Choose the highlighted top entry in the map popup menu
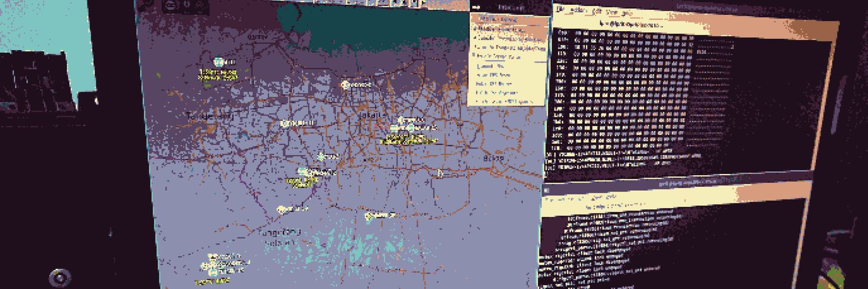This screenshot has height=289, width=868. 510,19
